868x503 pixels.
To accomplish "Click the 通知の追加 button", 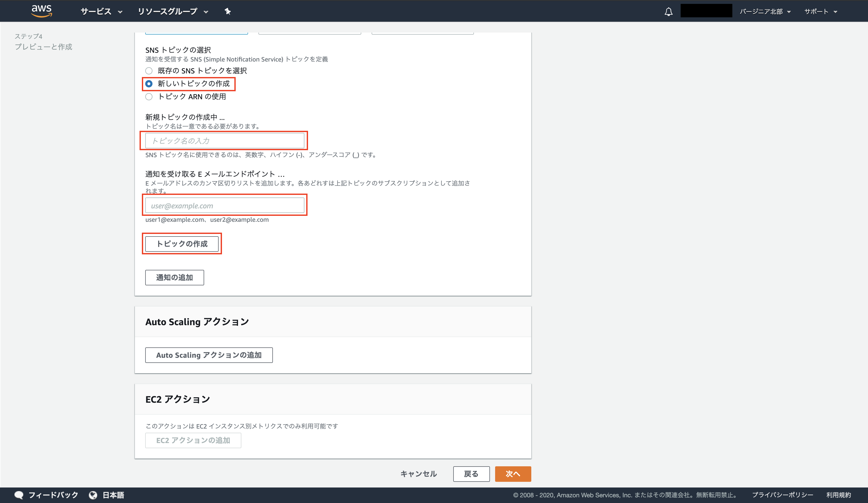I will coord(174,278).
